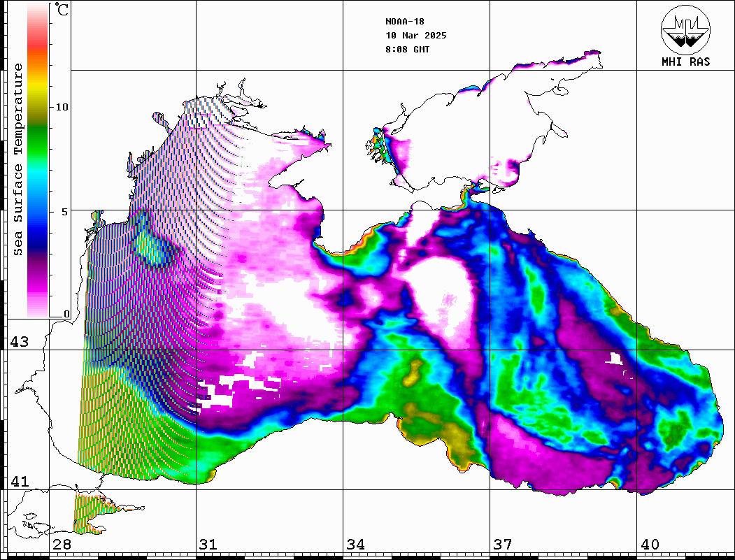735x560 pixels.
Task: Click the 'MHI RAS' caption text
Action: pos(686,62)
